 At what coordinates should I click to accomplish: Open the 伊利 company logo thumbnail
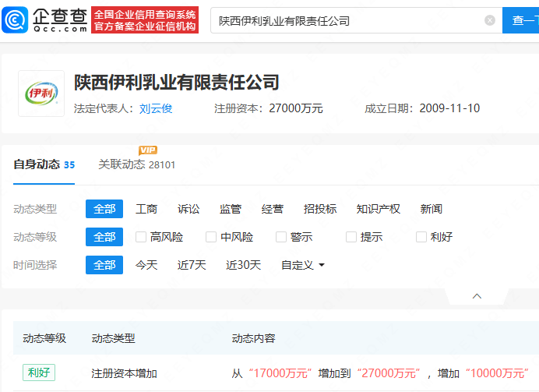41,94
